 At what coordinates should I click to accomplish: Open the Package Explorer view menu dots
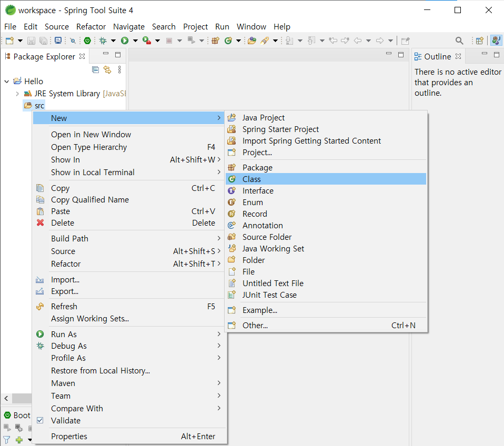coord(119,69)
